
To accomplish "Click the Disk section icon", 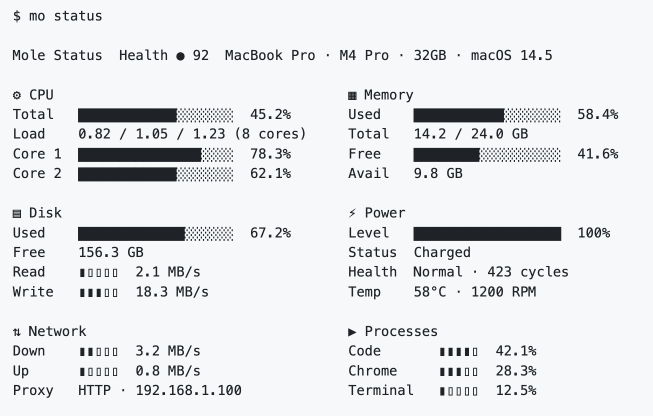I will [x=17, y=213].
